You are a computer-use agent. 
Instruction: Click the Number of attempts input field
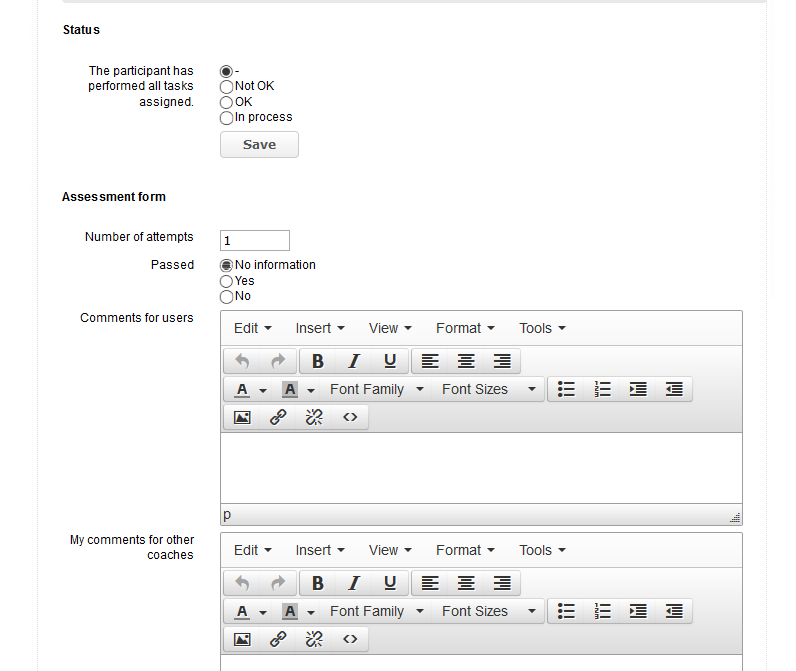255,240
